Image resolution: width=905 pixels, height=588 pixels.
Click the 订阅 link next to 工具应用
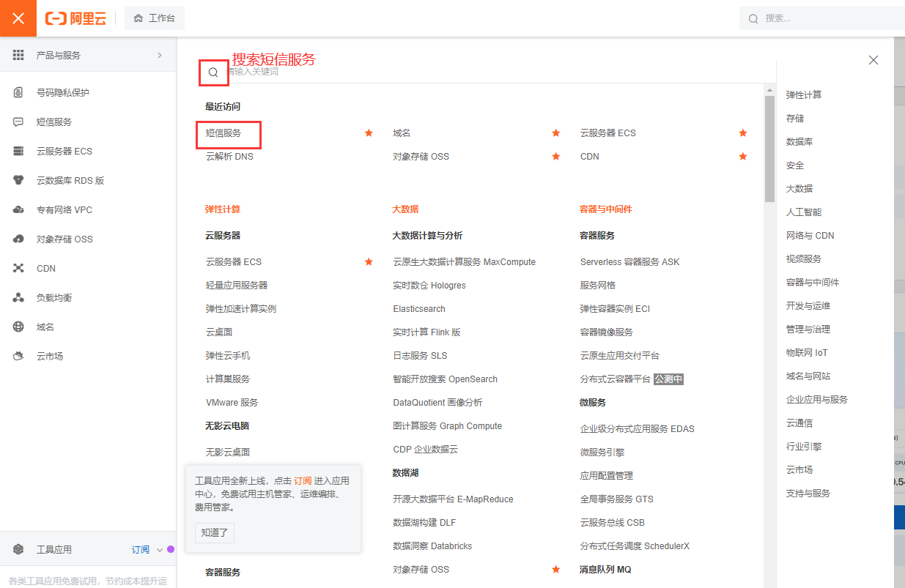coord(141,550)
